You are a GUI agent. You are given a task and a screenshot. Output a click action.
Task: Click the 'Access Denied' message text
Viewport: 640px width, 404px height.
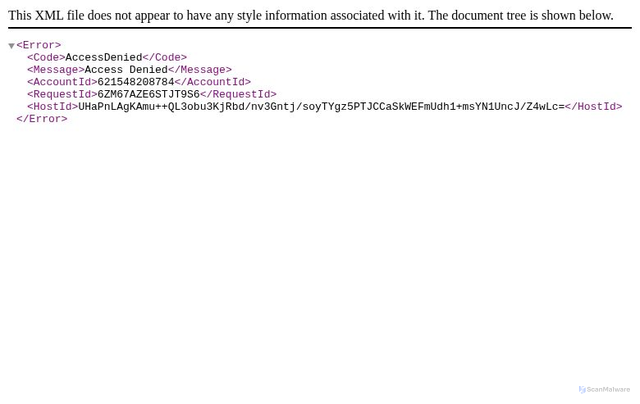coord(126,70)
